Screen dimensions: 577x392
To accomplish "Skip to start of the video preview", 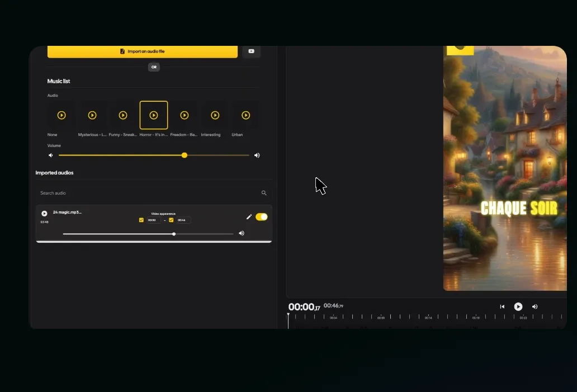I will point(502,306).
